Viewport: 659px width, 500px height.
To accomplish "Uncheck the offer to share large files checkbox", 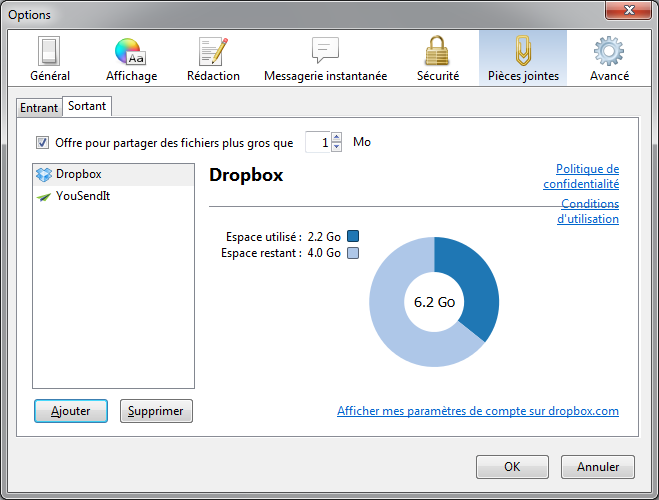I will (x=42, y=142).
